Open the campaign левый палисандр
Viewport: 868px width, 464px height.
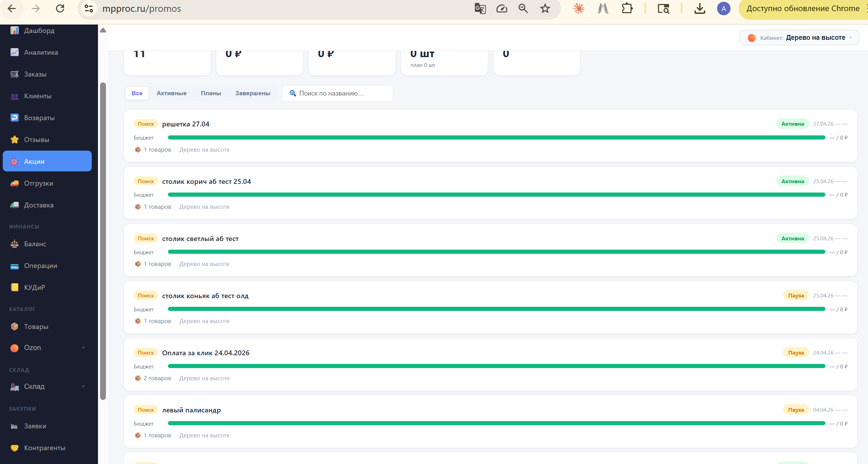pos(191,410)
